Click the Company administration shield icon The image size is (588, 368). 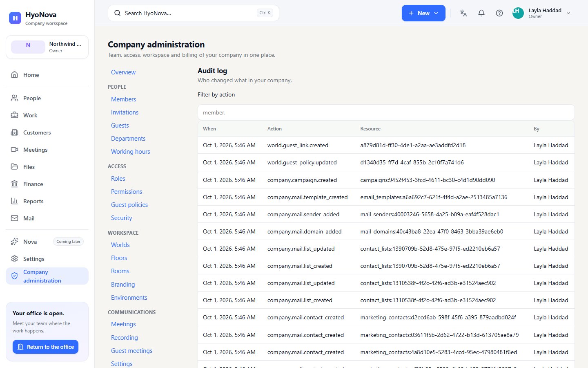tap(15, 276)
